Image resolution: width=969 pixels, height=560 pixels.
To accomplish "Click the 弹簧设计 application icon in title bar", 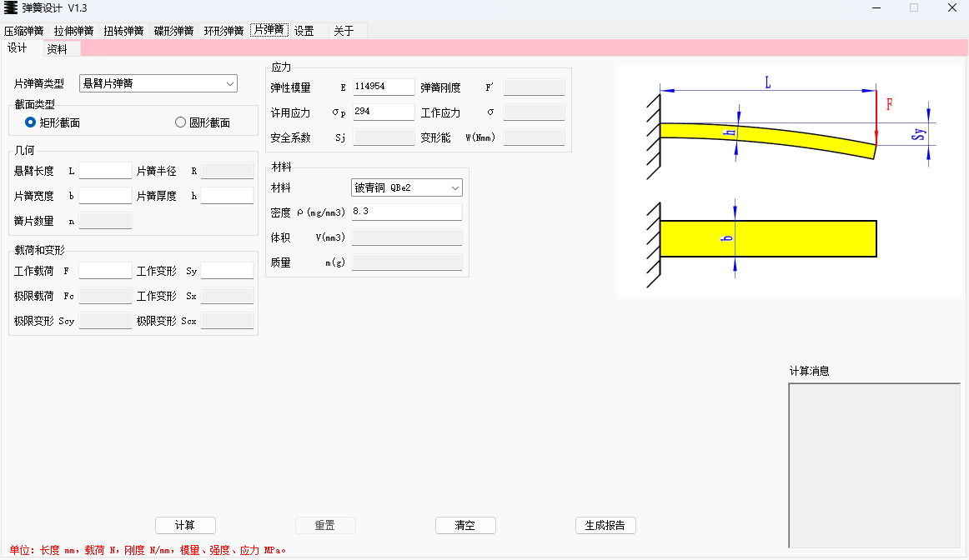I will [12, 8].
